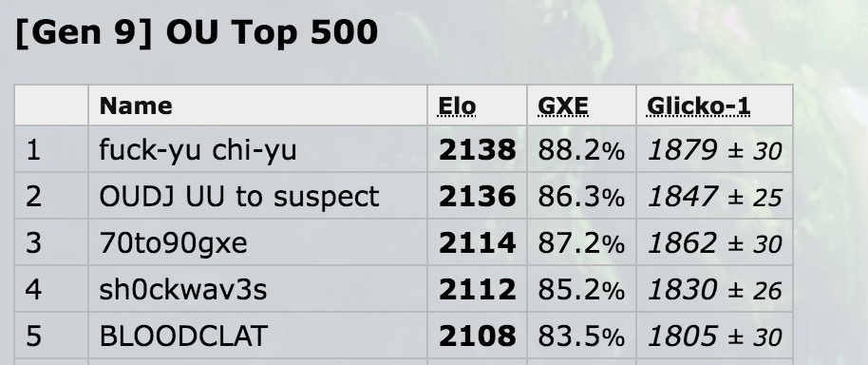The image size is (868, 365).
Task: Select player 70to90gxe
Action: click(173, 243)
